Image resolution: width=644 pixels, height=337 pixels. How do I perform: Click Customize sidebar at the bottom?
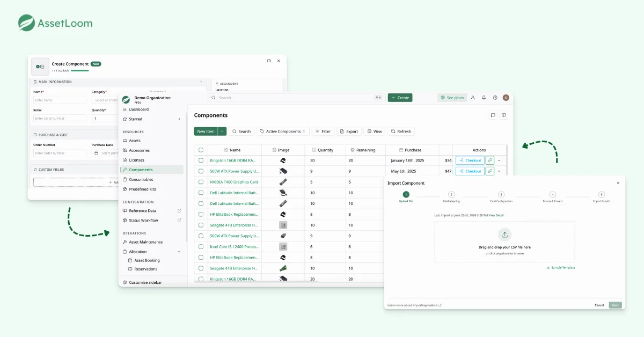[145, 282]
